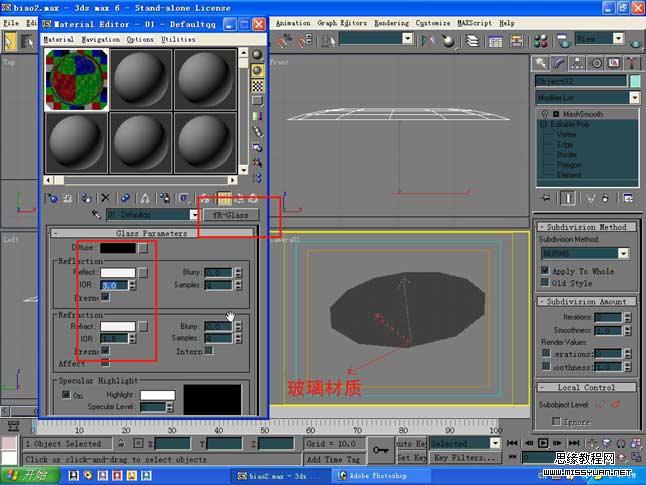Click object color swatch beside name field
646x485 pixels.
click(x=635, y=81)
